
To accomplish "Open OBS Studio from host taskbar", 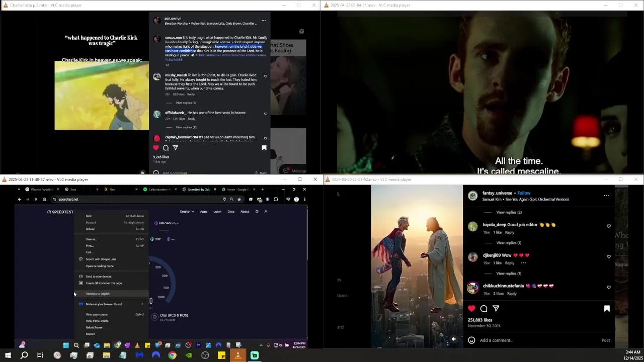I will pos(205,355).
